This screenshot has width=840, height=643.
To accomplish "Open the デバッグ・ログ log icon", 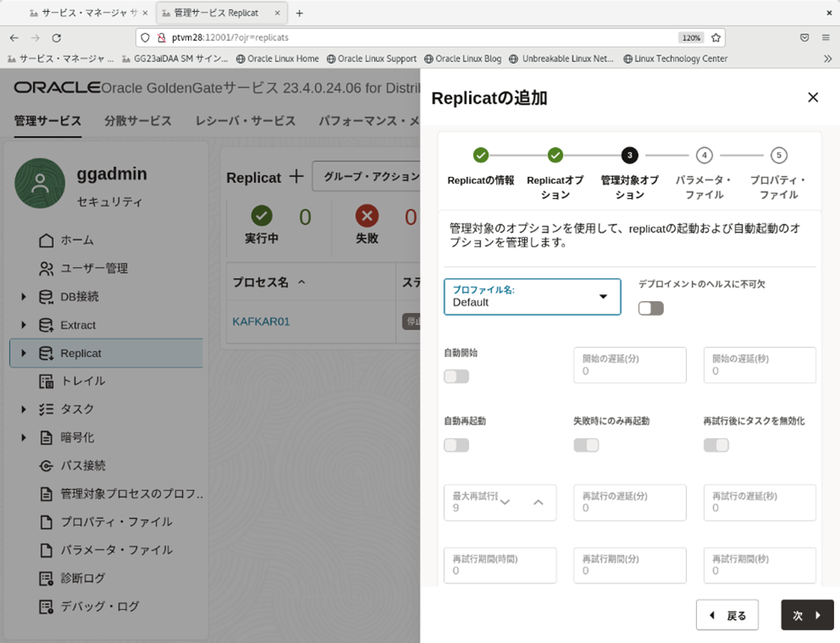I will pyautogui.click(x=46, y=606).
